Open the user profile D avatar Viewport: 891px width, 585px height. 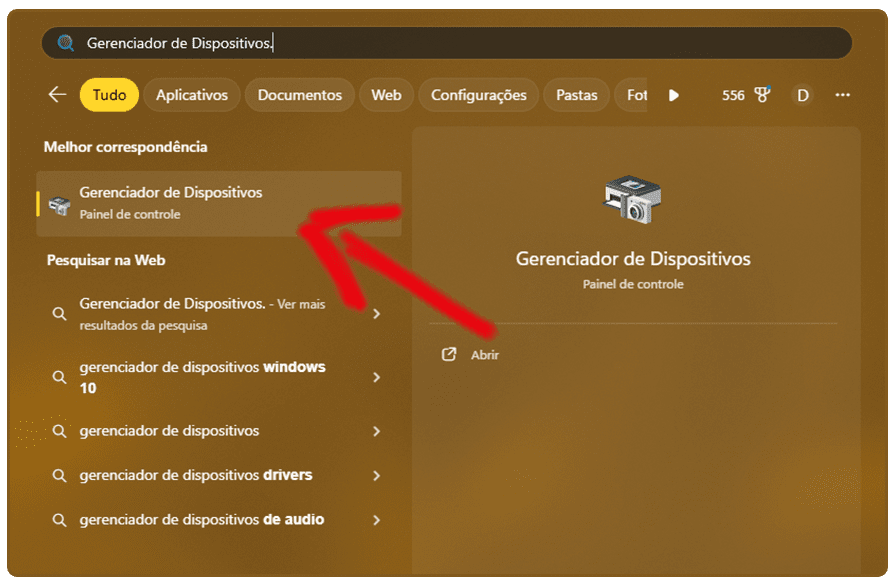802,95
